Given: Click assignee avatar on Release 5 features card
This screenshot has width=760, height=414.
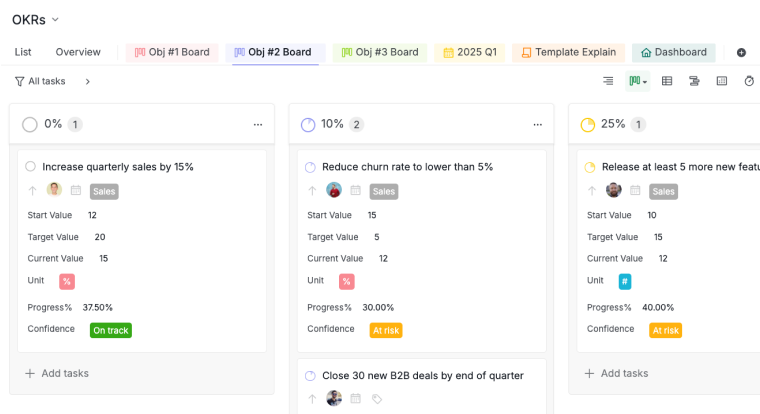Looking at the screenshot, I should (x=614, y=190).
